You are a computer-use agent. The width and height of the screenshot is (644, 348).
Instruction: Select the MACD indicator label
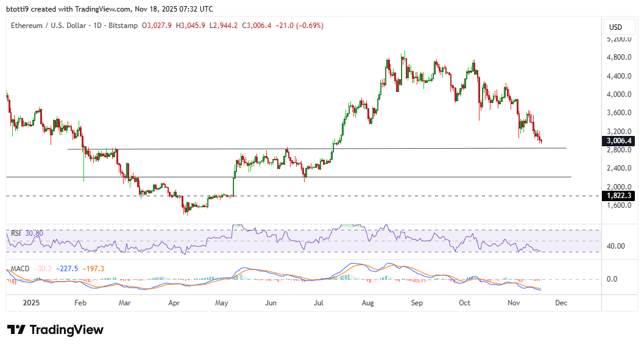[x=20, y=269]
